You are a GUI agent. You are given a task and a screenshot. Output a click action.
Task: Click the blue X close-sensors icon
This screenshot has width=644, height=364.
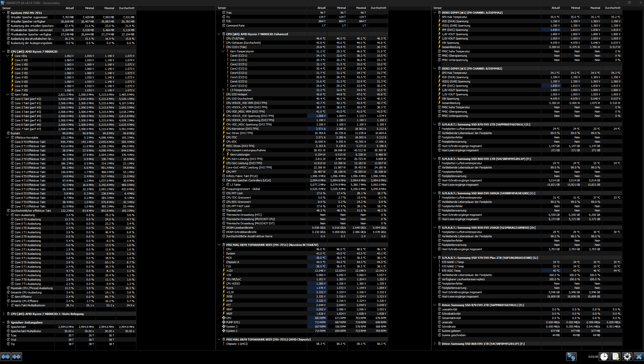coord(639,357)
